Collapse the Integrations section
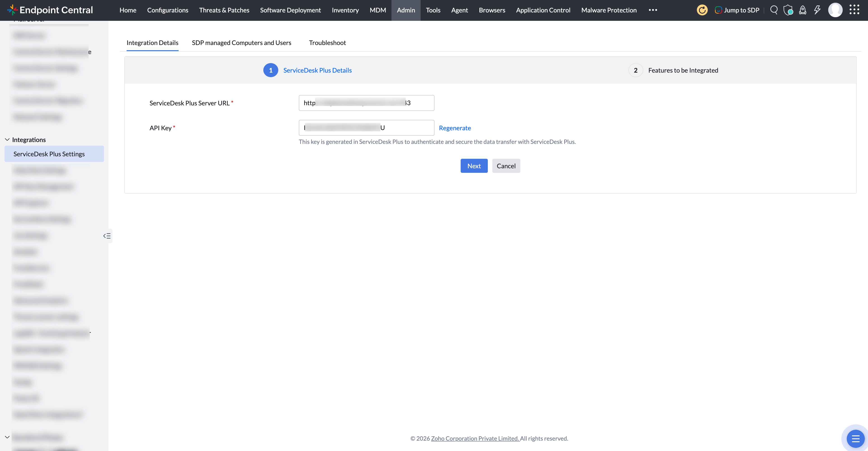Screen dimensions: 868x451 (x=7, y=140)
